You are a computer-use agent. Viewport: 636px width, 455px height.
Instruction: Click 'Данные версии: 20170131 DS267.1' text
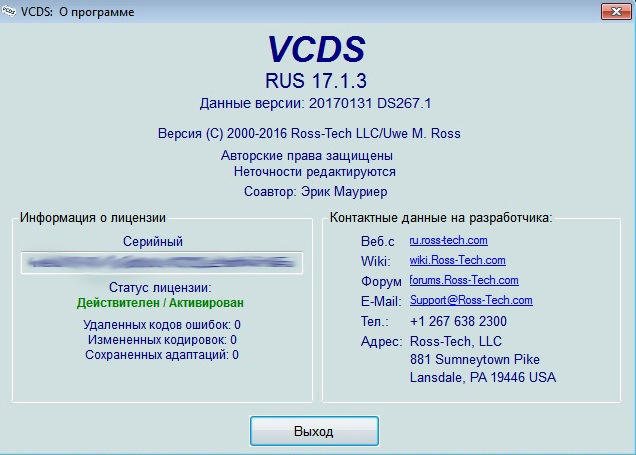pos(315,103)
